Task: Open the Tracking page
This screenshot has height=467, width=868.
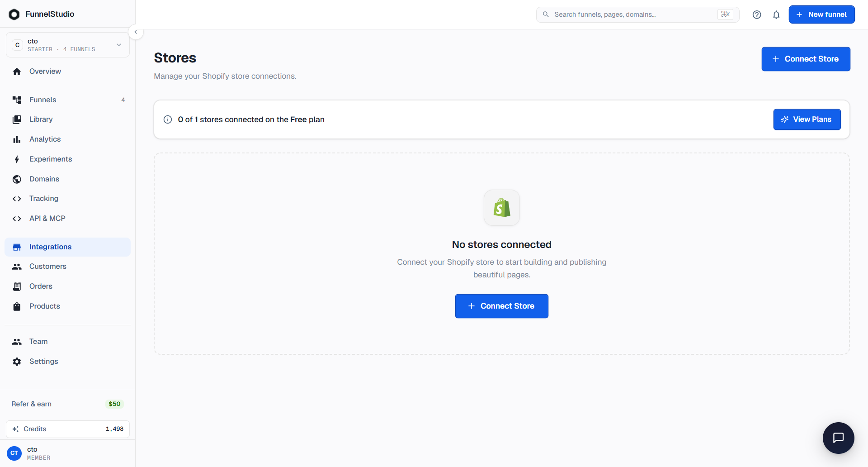Action: (x=68, y=199)
